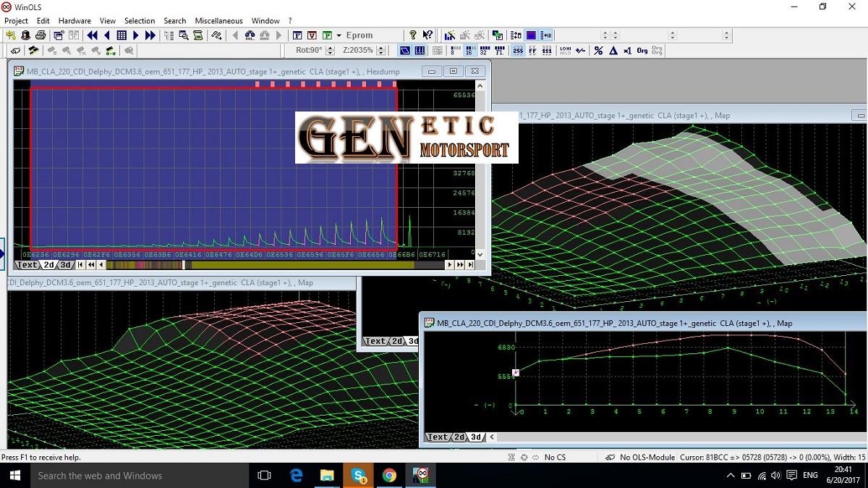
Task: Open the Miscellaneous menu
Action: (218, 21)
